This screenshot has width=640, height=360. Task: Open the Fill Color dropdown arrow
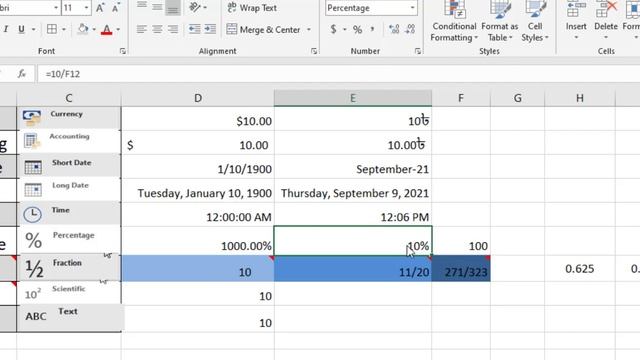pyautogui.click(x=94, y=29)
